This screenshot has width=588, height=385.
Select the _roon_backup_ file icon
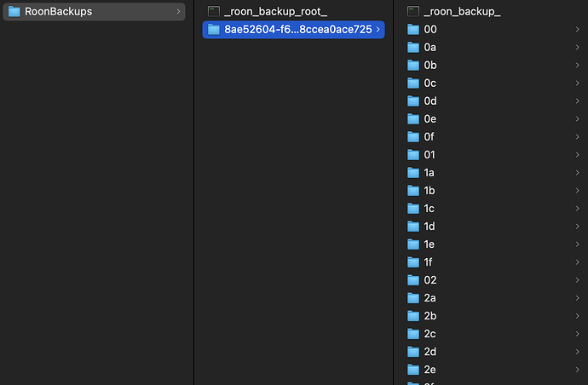point(413,12)
